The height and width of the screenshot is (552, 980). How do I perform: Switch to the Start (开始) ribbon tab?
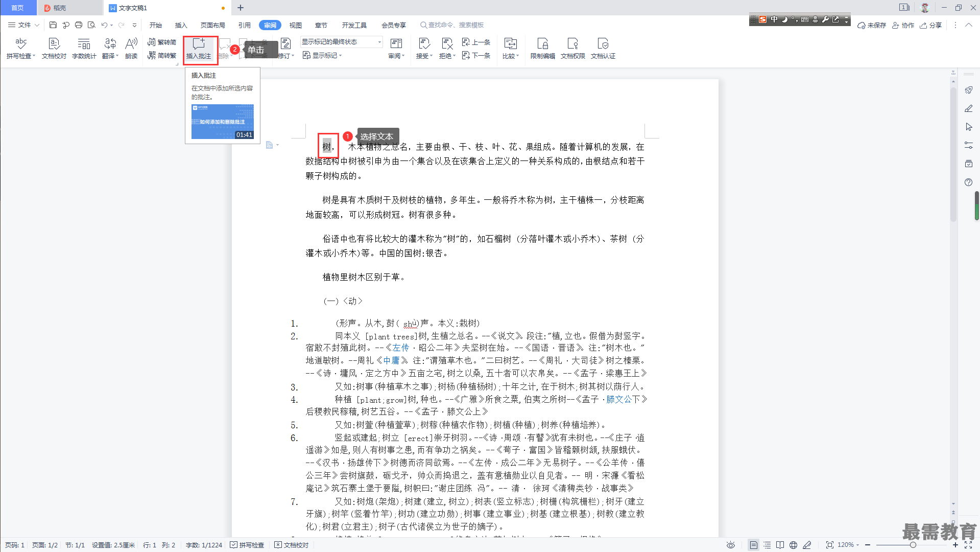pos(156,25)
